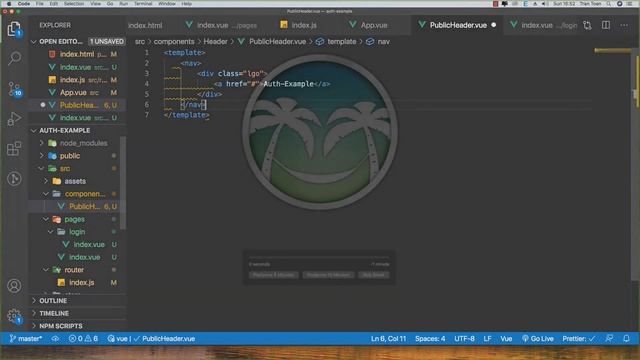The height and width of the screenshot is (360, 640).
Task: Change indentation via Spaces: 4
Action: pyautogui.click(x=430, y=338)
